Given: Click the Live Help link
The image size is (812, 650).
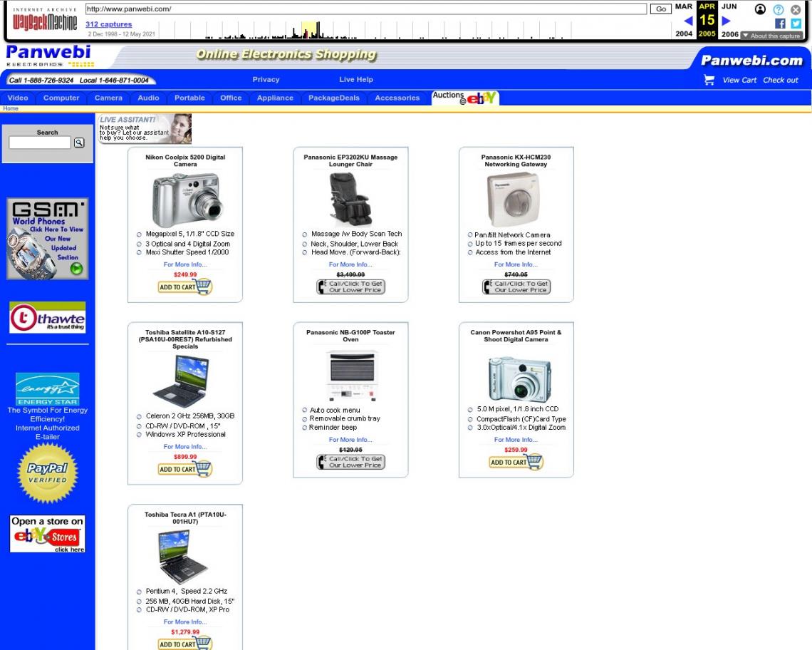Looking at the screenshot, I should click(x=355, y=79).
